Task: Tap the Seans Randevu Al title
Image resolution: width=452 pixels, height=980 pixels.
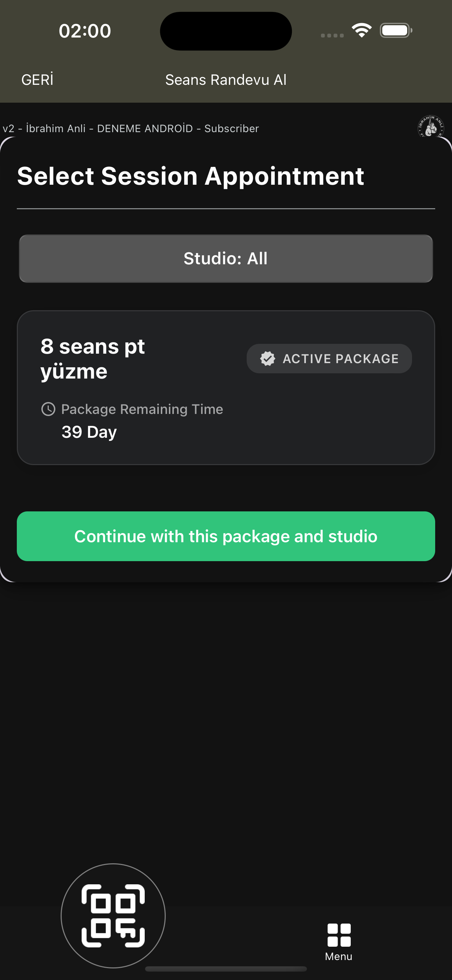Action: [226, 80]
